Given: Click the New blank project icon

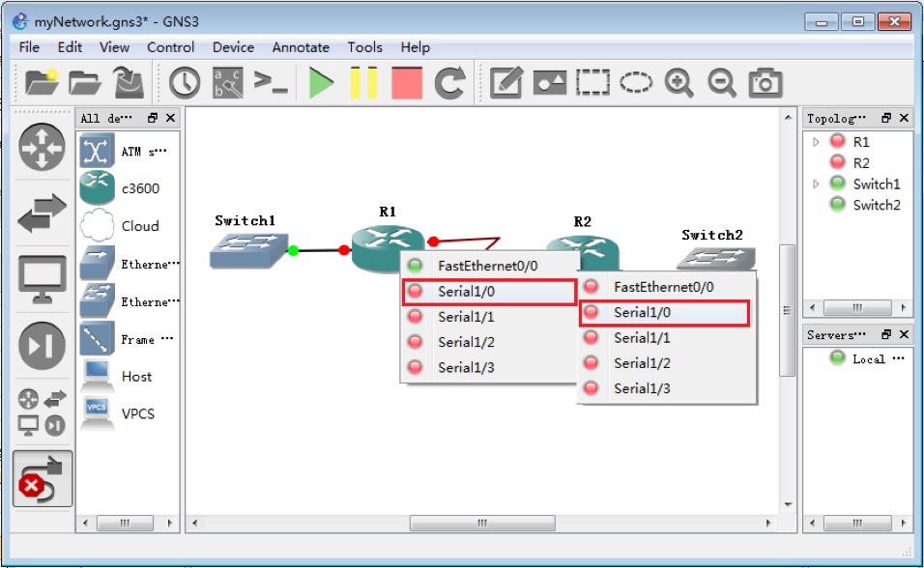Looking at the screenshot, I should 42,82.
